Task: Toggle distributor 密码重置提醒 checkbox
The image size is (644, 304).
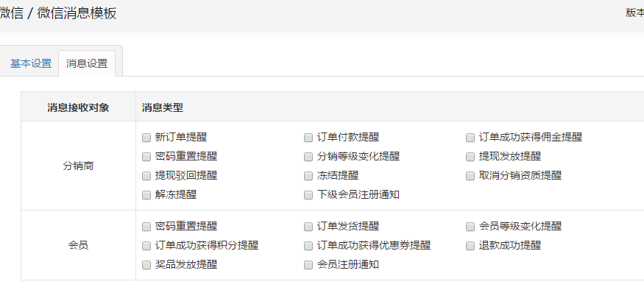Action: (146, 156)
